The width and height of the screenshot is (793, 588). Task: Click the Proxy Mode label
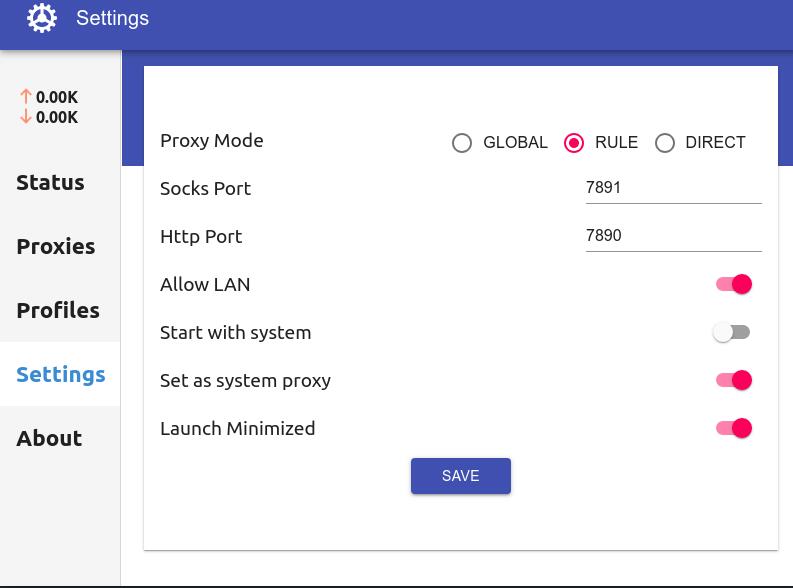coord(212,141)
